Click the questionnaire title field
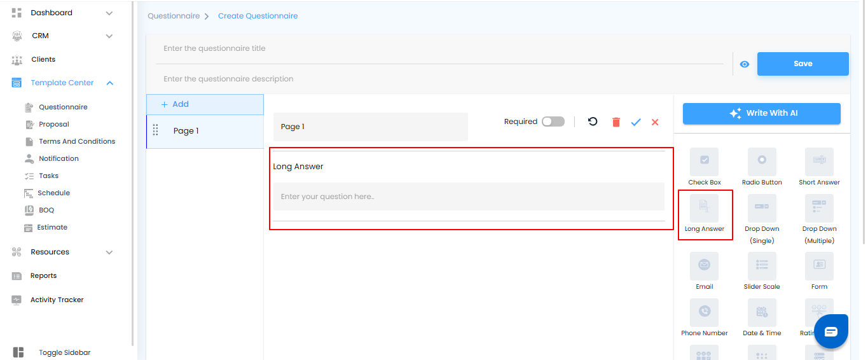Viewport: 868px width, 360px height. tap(440, 49)
